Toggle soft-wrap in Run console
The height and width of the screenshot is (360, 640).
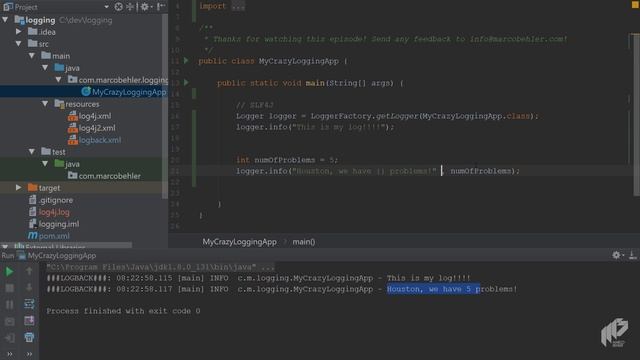click(29, 304)
